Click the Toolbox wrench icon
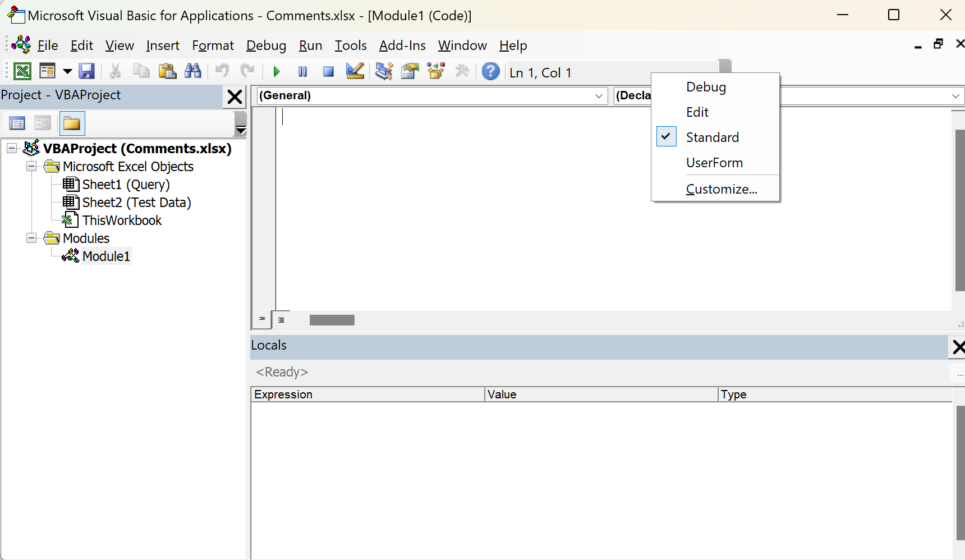The height and width of the screenshot is (560, 965). point(462,71)
